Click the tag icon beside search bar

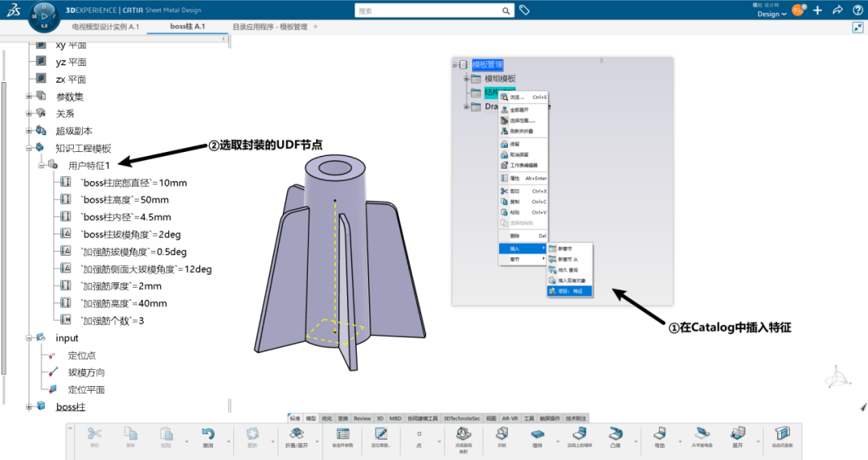click(x=524, y=10)
